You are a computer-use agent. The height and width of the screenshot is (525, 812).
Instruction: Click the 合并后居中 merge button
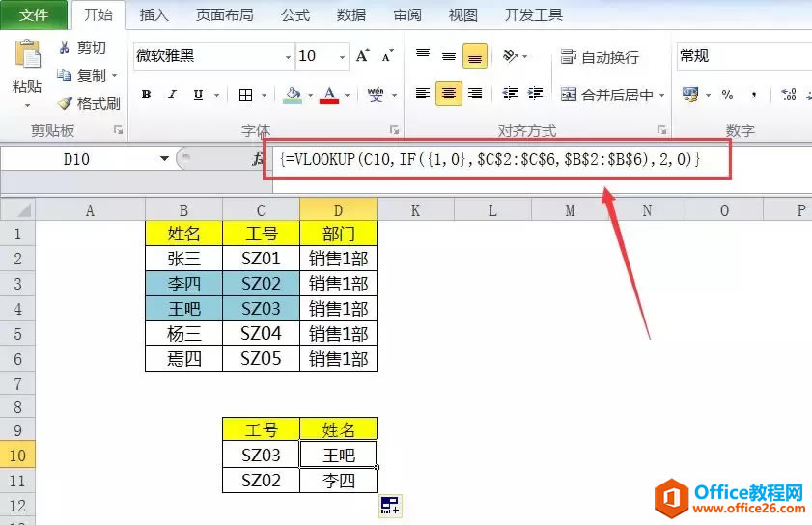tap(607, 95)
